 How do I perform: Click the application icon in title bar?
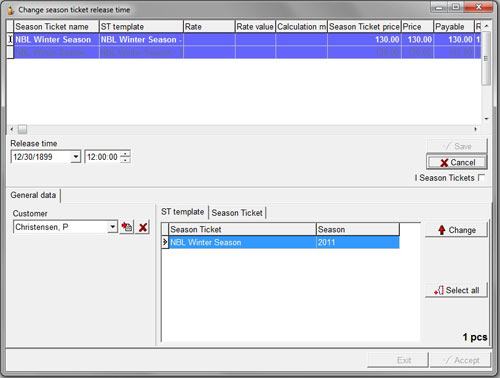(11, 10)
